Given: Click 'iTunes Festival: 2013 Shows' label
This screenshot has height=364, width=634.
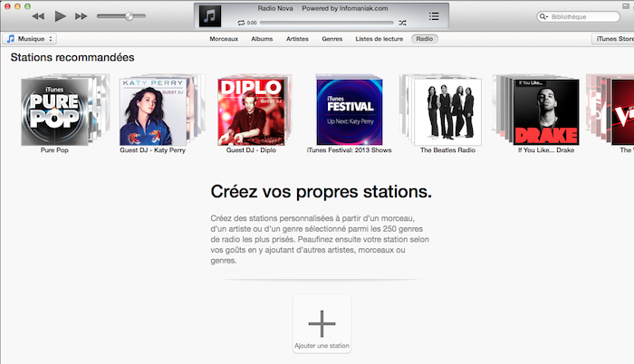Looking at the screenshot, I should pyautogui.click(x=349, y=150).
